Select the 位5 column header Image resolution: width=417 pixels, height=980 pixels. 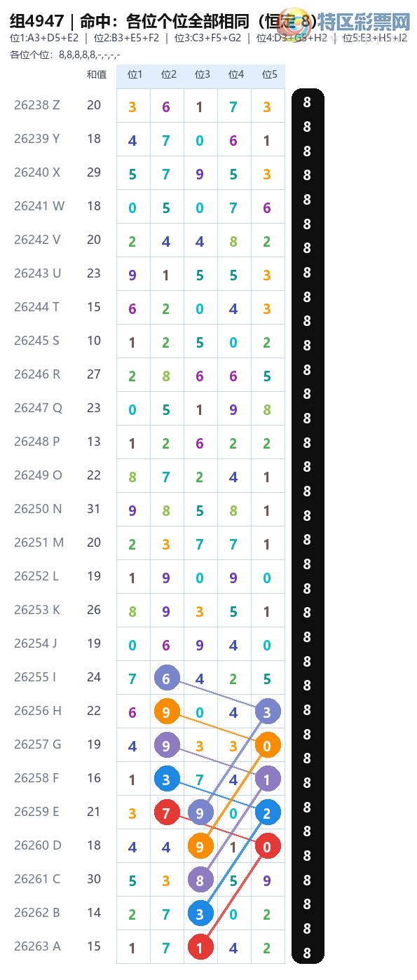[269, 74]
